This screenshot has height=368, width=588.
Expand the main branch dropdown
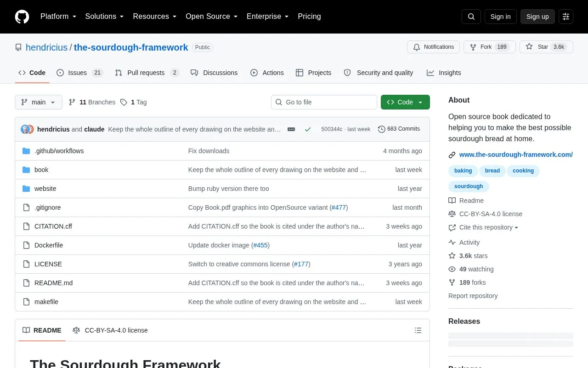point(39,102)
